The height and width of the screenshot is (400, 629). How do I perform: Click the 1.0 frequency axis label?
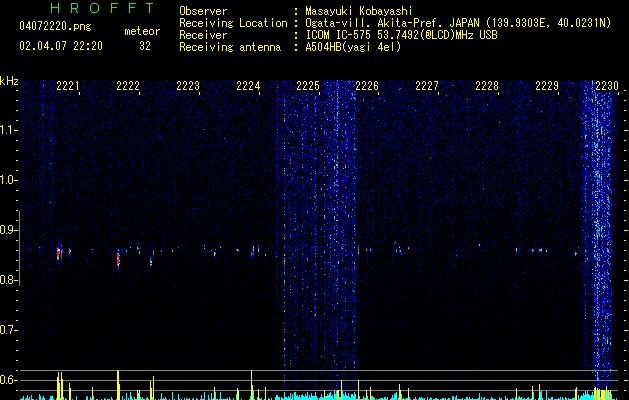(x=8, y=180)
